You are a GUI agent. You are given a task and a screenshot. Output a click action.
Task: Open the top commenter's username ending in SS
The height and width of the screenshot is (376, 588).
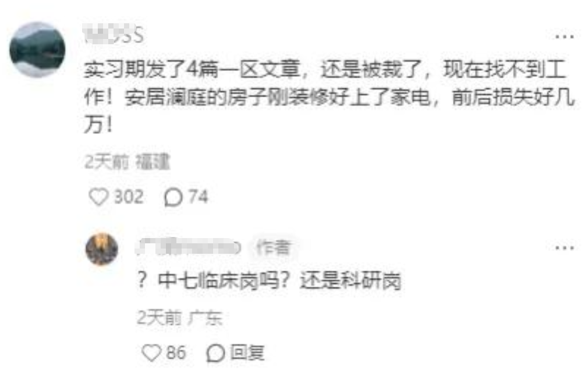(x=114, y=34)
